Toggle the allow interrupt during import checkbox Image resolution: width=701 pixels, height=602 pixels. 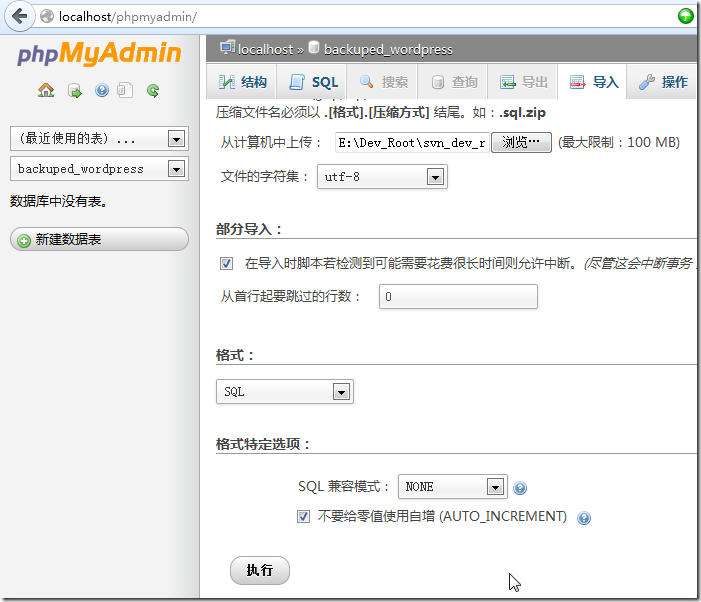click(226, 263)
